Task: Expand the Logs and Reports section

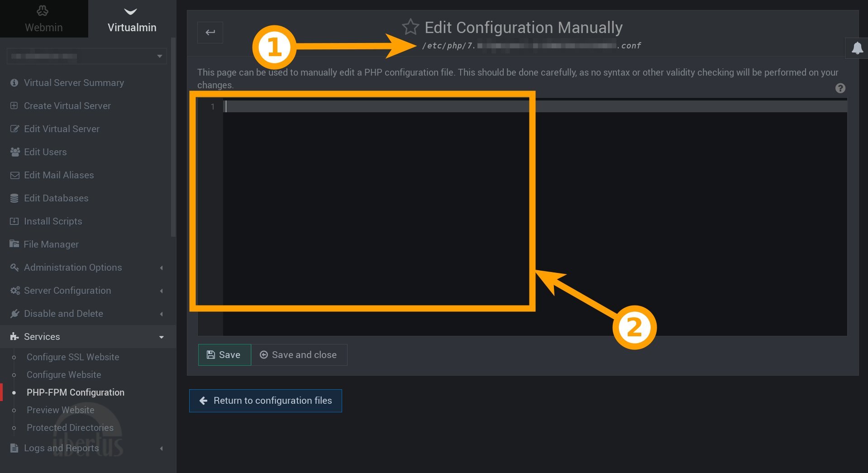Action: coord(161,448)
